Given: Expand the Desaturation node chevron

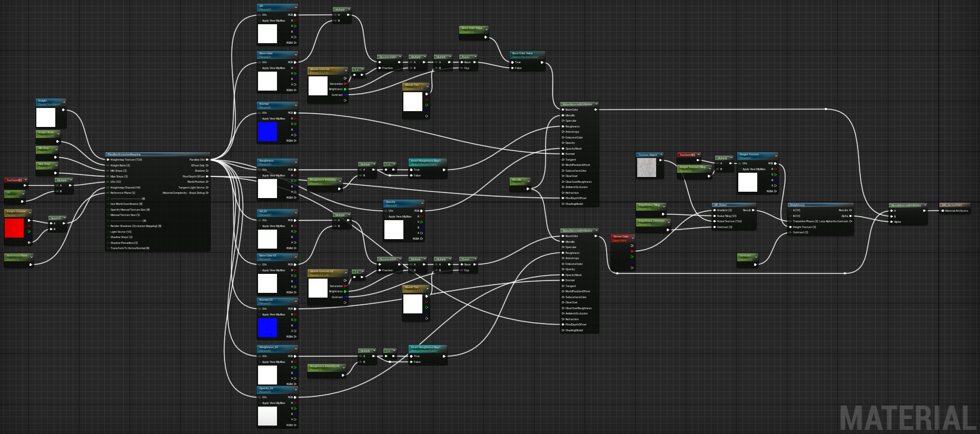Looking at the screenshot, I should coord(400,57).
